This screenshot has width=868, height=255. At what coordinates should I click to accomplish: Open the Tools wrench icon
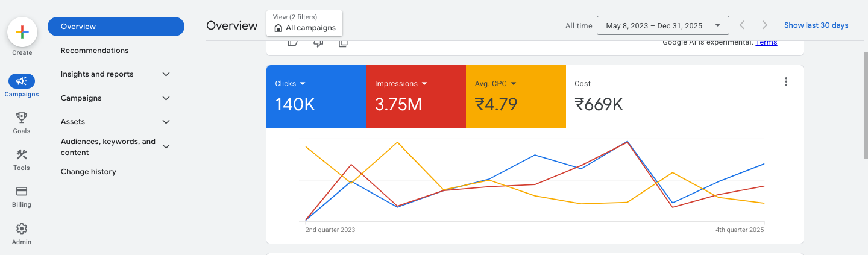click(22, 154)
